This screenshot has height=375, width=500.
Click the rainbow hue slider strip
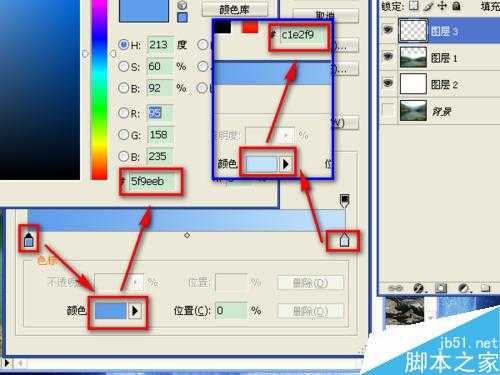coord(99,90)
